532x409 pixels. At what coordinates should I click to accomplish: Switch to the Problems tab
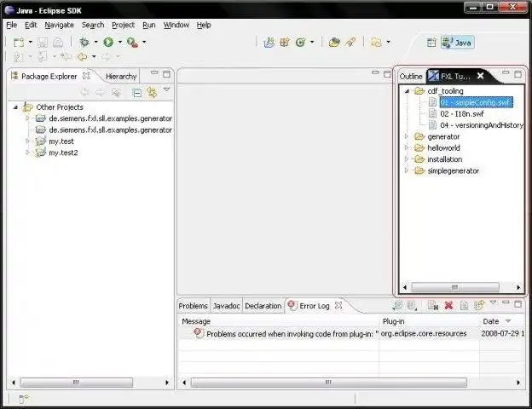[193, 306]
